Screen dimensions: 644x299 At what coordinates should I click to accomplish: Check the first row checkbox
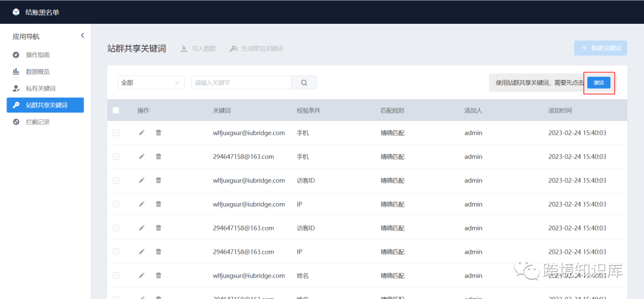pos(116,133)
